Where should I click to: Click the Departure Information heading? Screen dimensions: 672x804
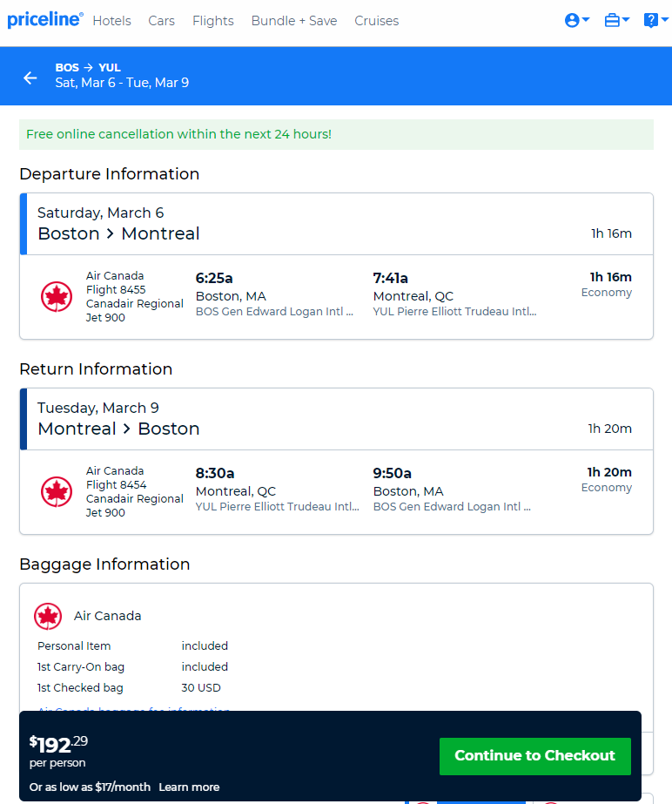coord(109,174)
